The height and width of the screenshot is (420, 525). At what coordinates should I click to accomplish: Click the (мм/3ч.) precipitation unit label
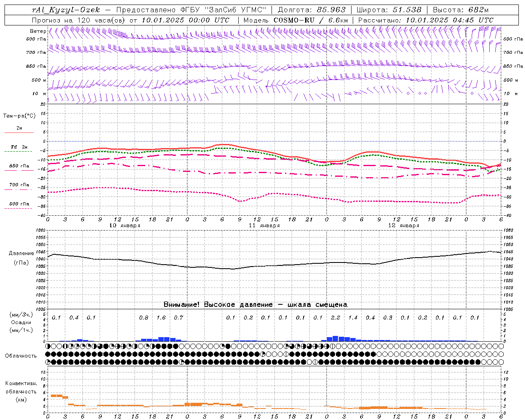tap(21, 315)
